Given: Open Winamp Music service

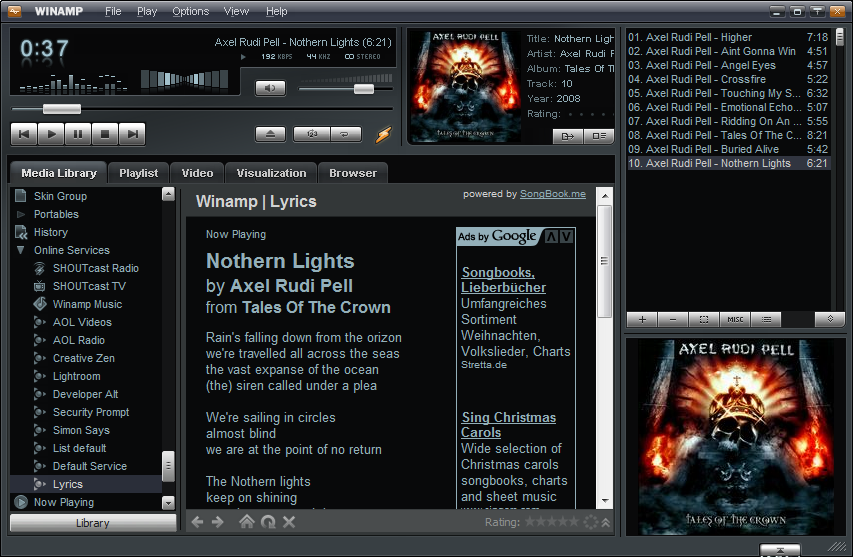Looking at the screenshot, I should pos(87,304).
